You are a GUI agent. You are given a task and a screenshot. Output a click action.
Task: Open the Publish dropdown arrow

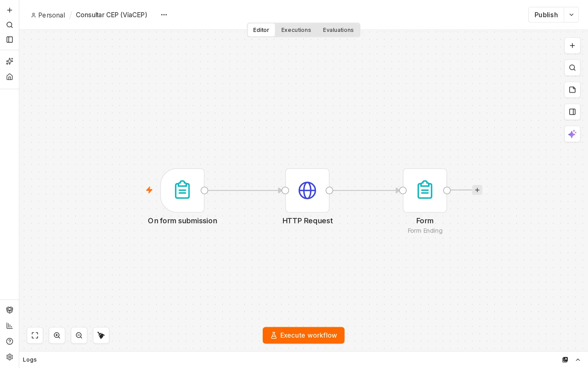(x=571, y=15)
